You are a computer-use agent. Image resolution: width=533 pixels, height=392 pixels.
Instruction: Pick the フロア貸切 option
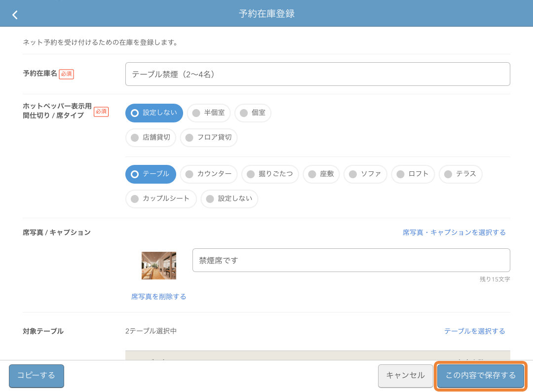point(209,137)
